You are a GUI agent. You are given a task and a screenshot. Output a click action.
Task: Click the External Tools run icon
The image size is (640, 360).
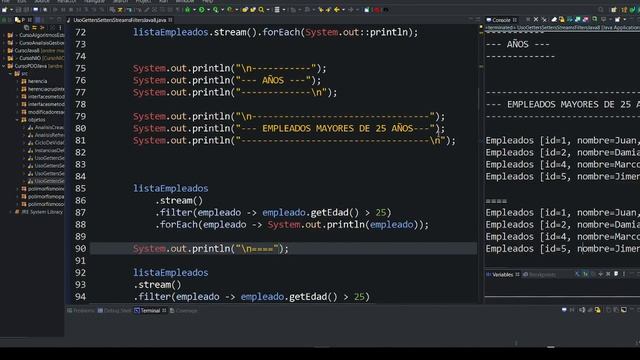(229, 10)
